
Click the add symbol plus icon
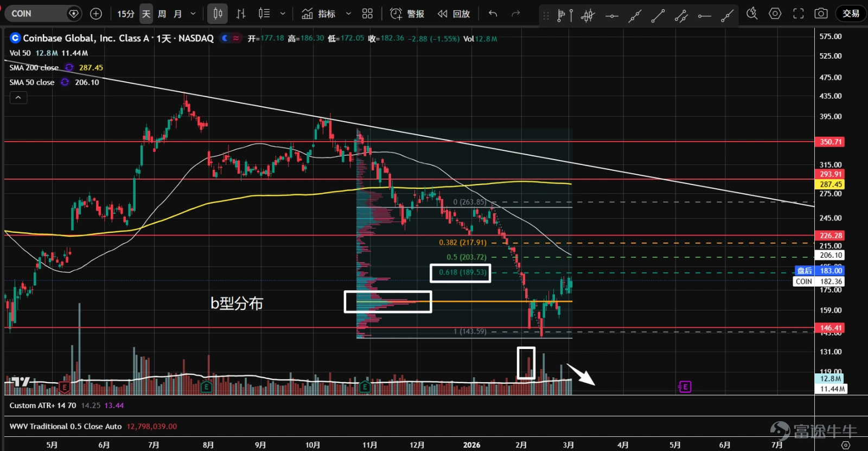point(96,14)
